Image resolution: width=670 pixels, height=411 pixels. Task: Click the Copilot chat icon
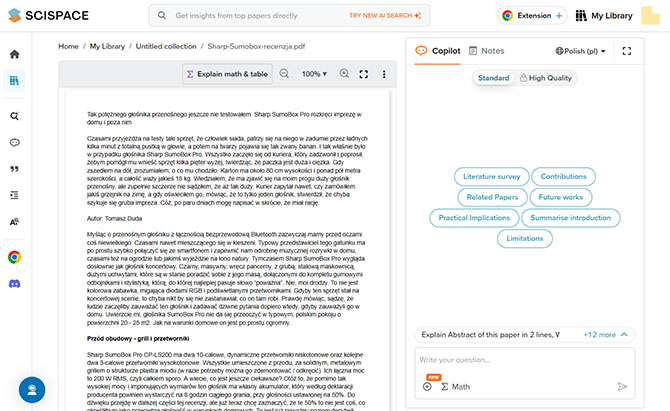click(x=421, y=50)
